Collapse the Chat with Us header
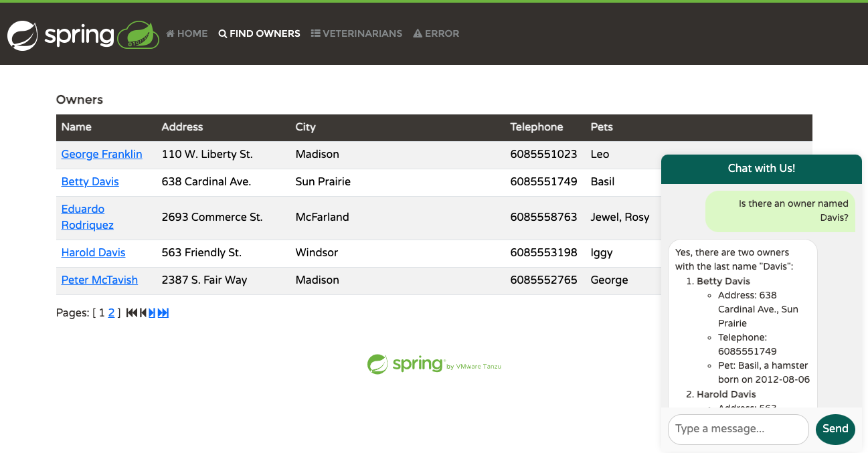 (761, 169)
